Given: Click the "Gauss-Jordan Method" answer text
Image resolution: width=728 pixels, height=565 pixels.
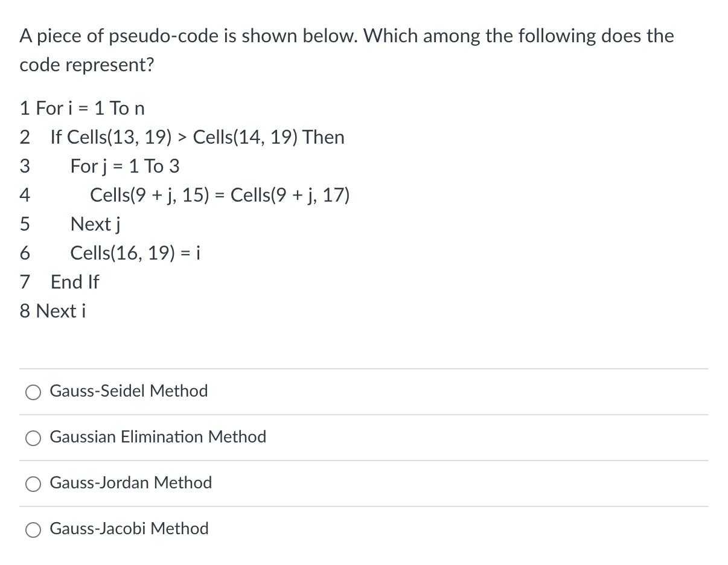Looking at the screenshot, I should click(x=130, y=483).
